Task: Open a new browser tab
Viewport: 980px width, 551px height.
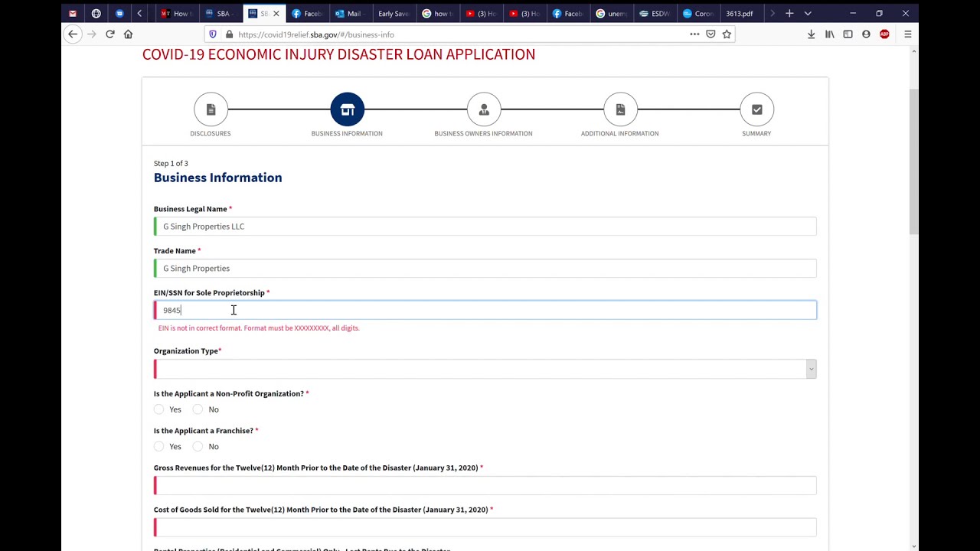Action: click(x=789, y=13)
